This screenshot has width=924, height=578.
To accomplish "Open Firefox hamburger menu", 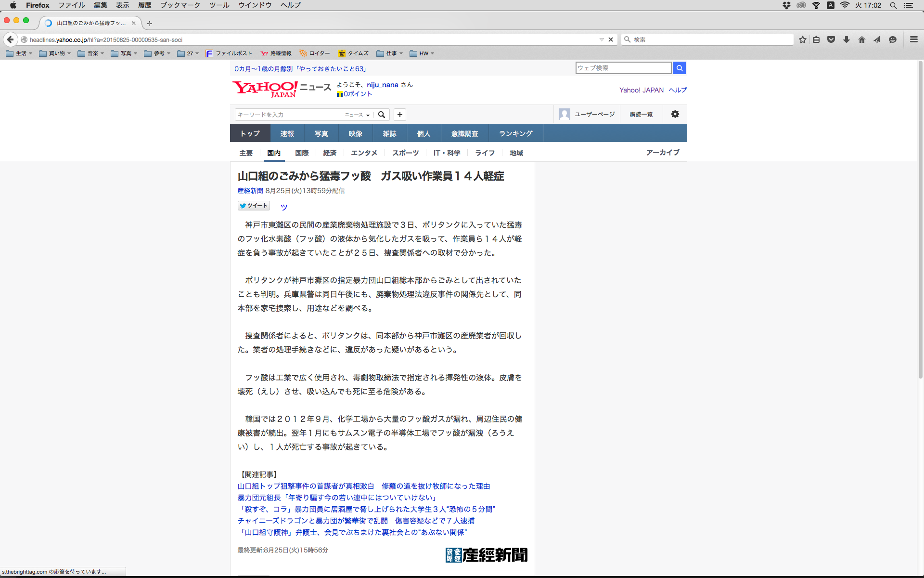I will tap(914, 39).
